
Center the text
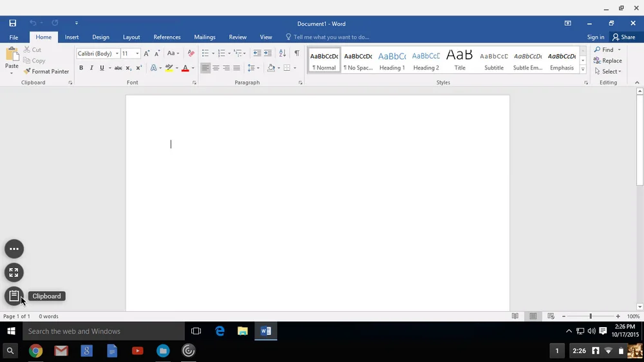[x=216, y=68]
